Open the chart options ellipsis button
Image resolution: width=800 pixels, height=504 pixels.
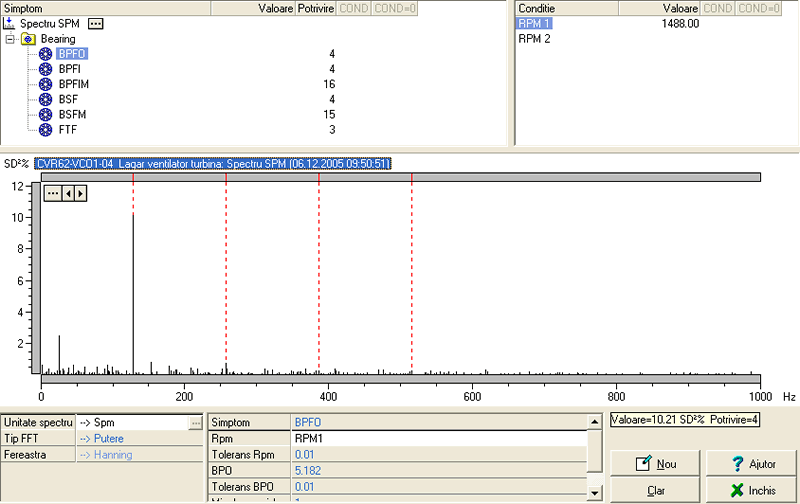[x=51, y=193]
